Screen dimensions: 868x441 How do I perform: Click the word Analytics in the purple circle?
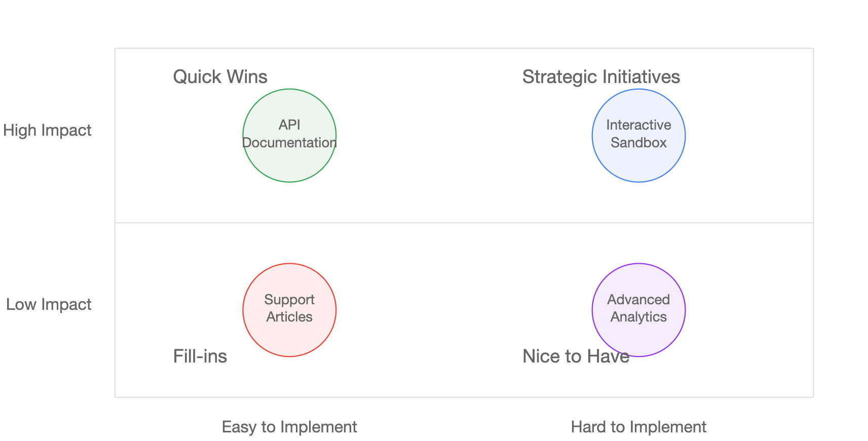pos(638,317)
